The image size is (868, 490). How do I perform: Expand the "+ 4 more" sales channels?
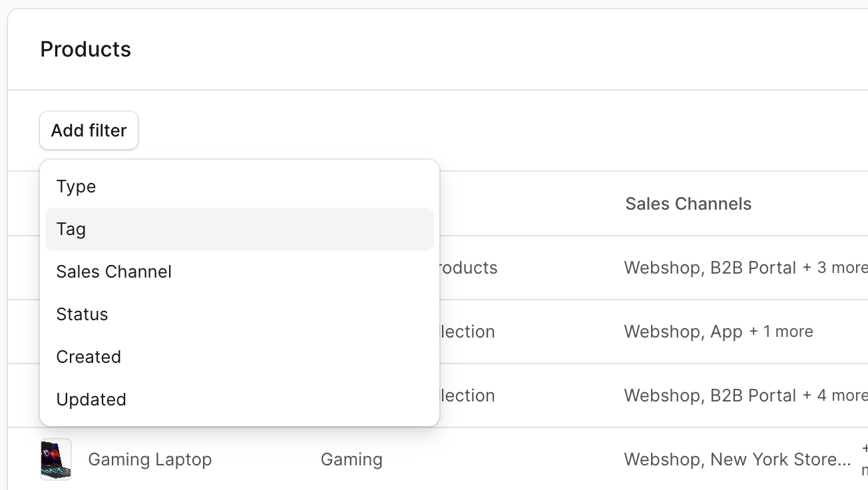(835, 395)
